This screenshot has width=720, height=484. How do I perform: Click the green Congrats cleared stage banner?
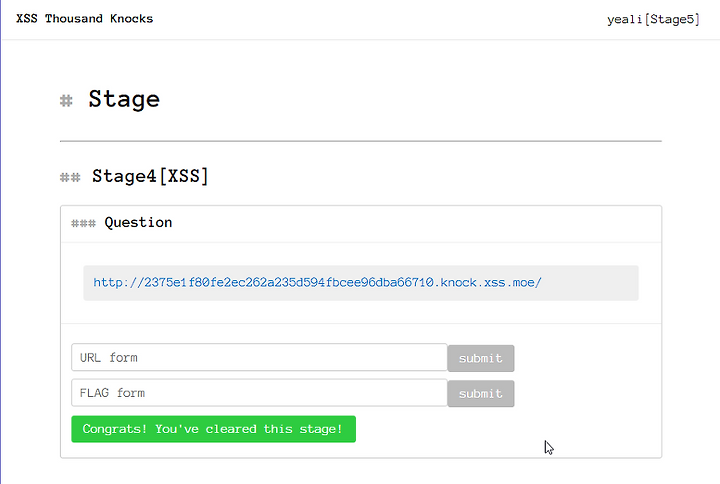coord(214,429)
